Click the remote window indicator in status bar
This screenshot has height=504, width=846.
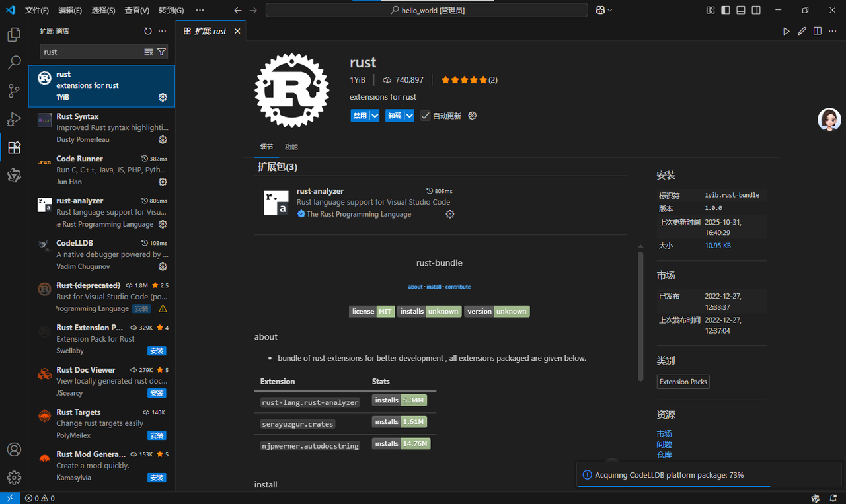[10, 499]
